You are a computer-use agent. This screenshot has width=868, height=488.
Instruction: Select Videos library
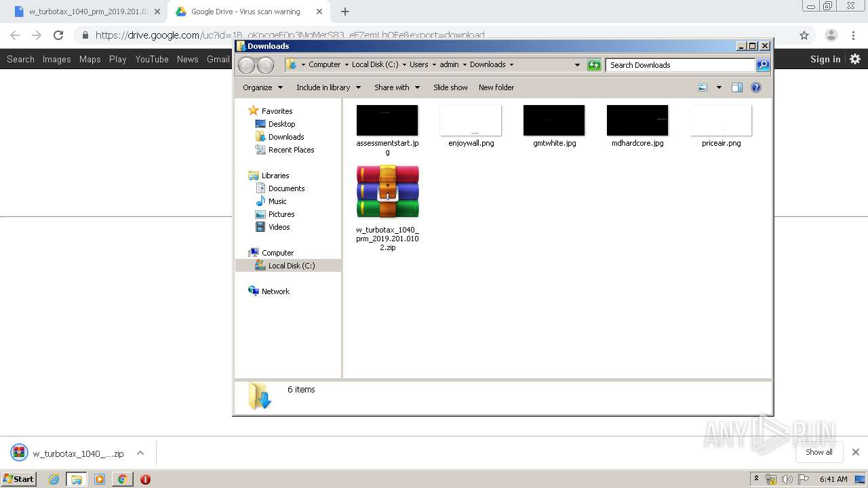279,227
